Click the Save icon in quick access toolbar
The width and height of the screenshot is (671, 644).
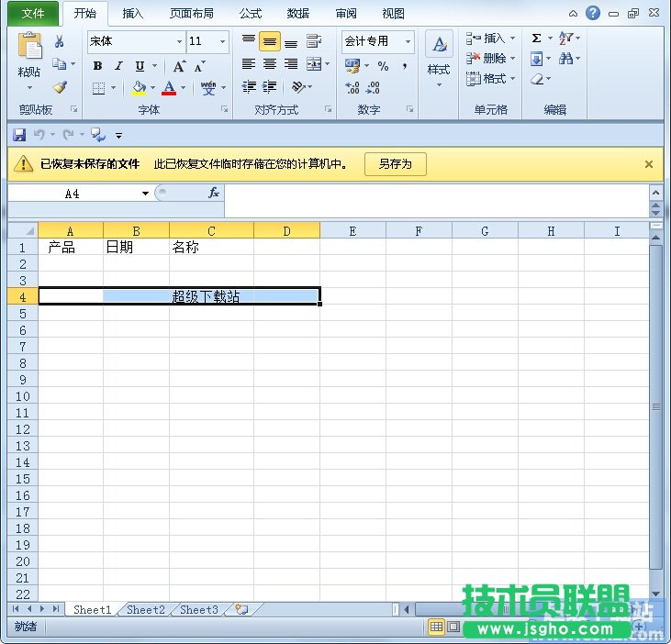[x=18, y=135]
